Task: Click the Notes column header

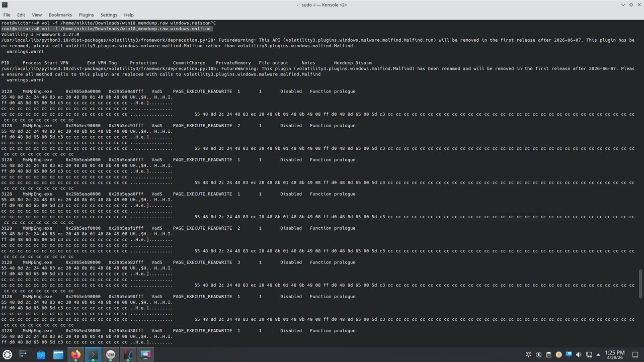Action: (x=308, y=63)
